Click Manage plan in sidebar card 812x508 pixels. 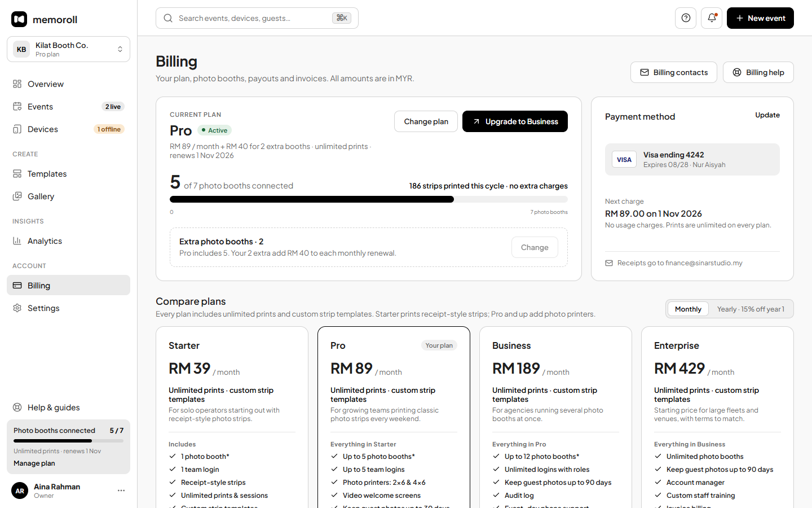tap(34, 463)
